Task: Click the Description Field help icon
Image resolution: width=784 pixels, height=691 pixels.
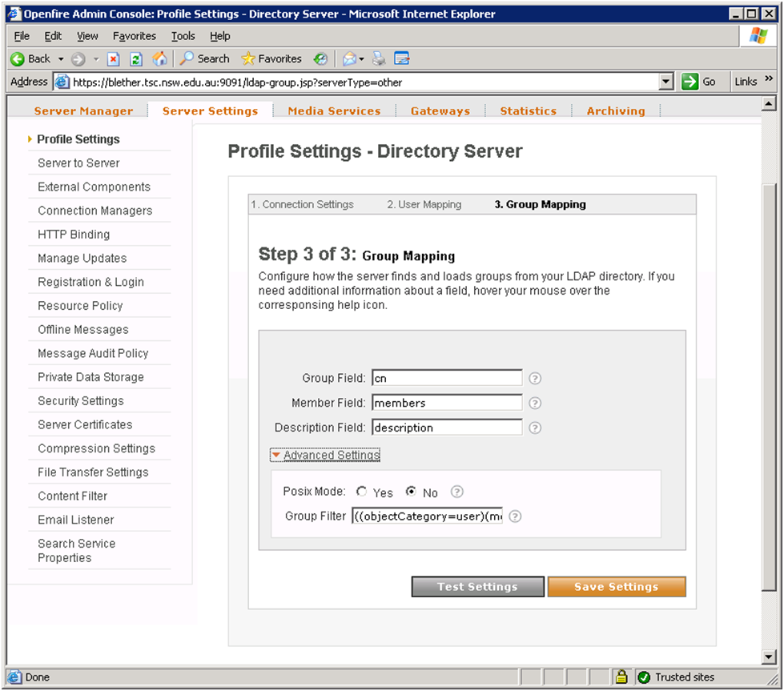Action: click(x=535, y=428)
